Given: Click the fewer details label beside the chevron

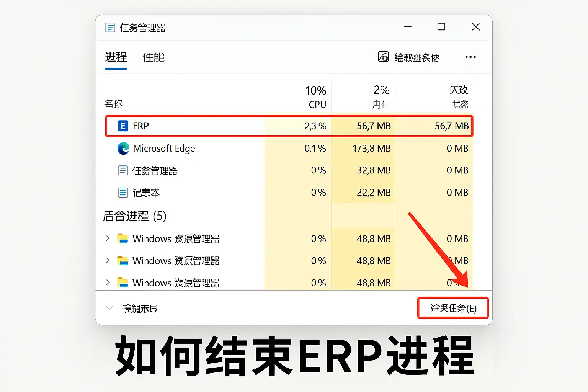Looking at the screenshot, I should coord(139,309).
